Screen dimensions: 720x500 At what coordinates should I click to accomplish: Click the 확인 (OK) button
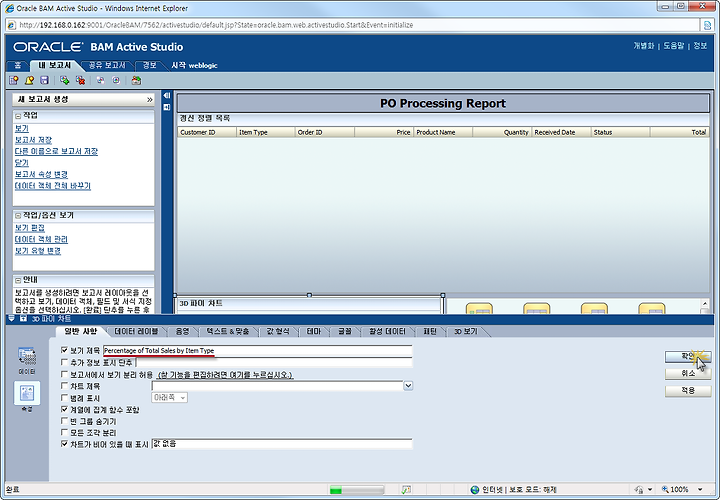(688, 356)
